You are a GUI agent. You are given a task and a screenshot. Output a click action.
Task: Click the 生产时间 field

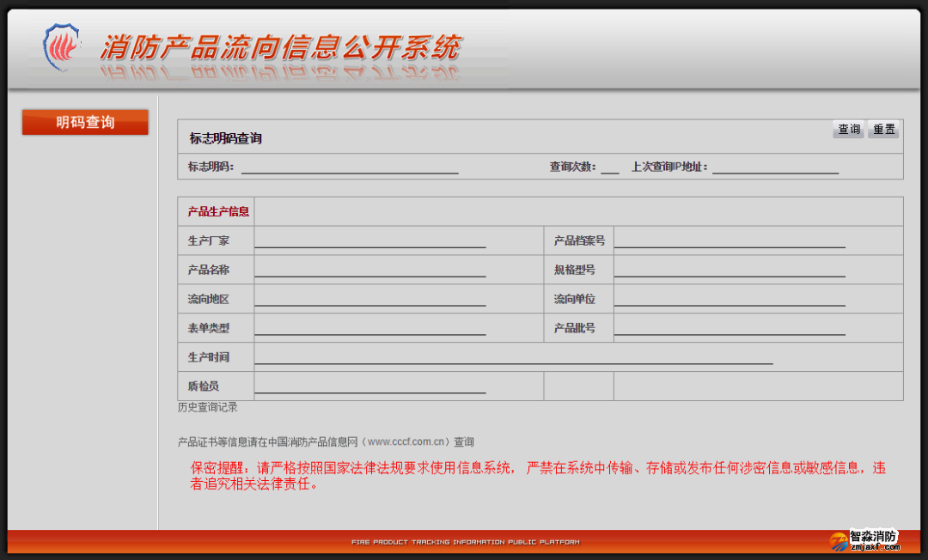[x=513, y=357]
